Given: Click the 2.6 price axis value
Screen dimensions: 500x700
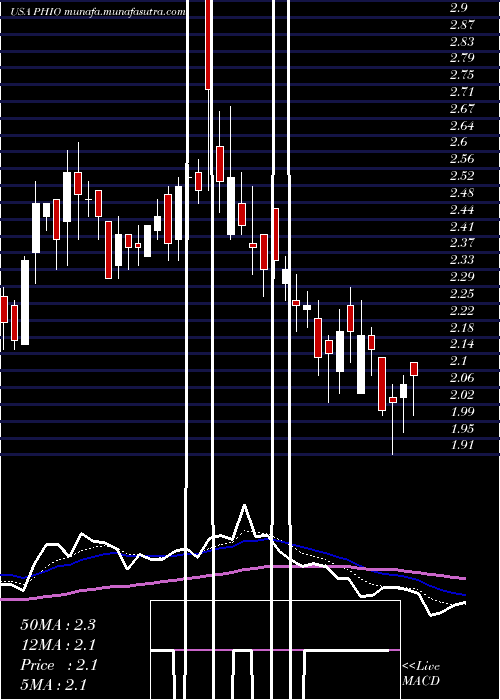Looking at the screenshot, I should [458, 142].
